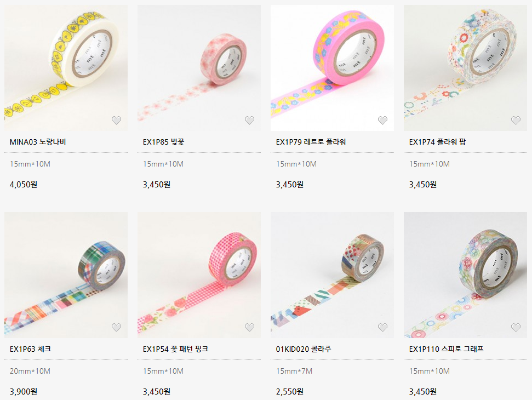This screenshot has height=400, width=532.
Task: Mark EX1P110 스피로 그래프 heart as favorite
Action: [516, 327]
